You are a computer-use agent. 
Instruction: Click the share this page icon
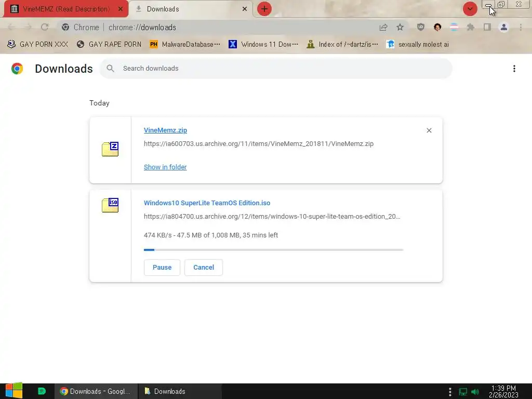[x=383, y=28]
